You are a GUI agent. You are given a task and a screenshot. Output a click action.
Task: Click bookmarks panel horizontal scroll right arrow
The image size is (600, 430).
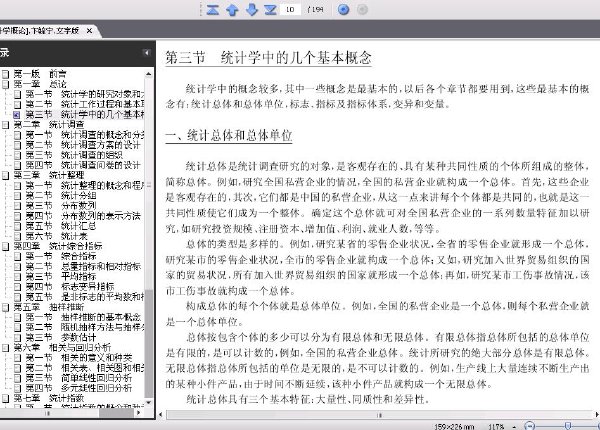(x=139, y=413)
